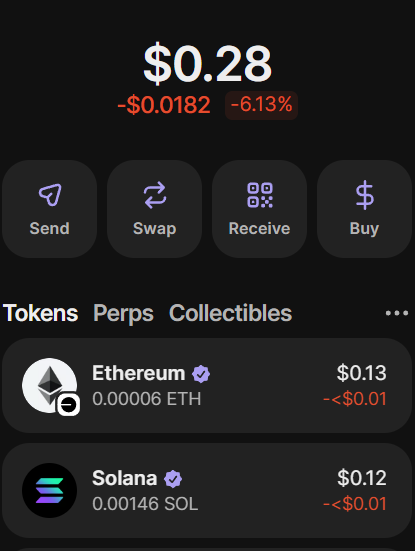This screenshot has height=551, width=415.
Task: Click the Receive QR code icon
Action: tap(260, 195)
